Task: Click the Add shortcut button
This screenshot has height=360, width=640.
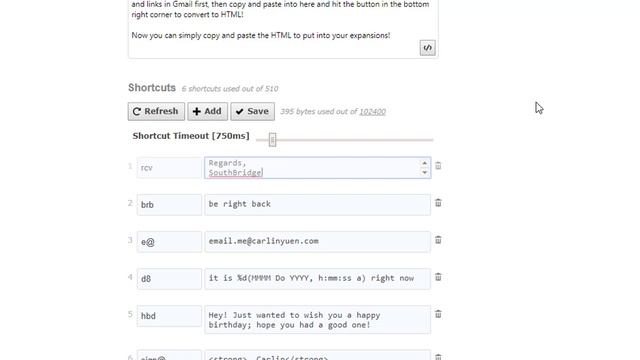Action: click(207, 111)
